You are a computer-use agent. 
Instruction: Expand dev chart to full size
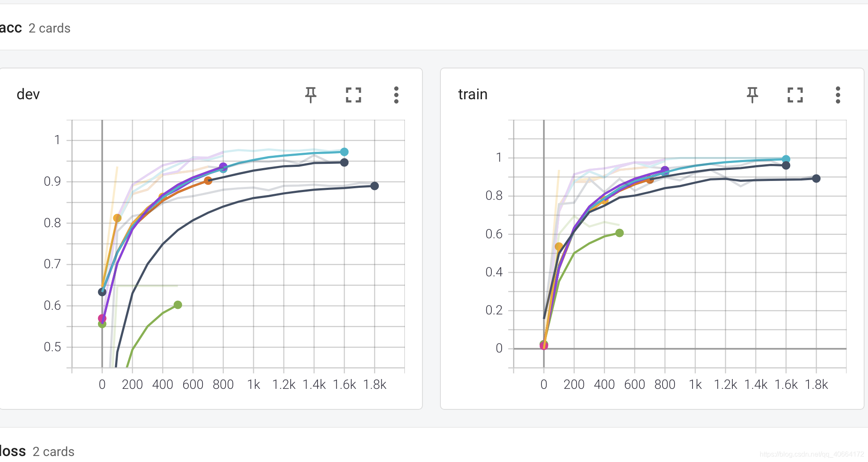click(354, 95)
